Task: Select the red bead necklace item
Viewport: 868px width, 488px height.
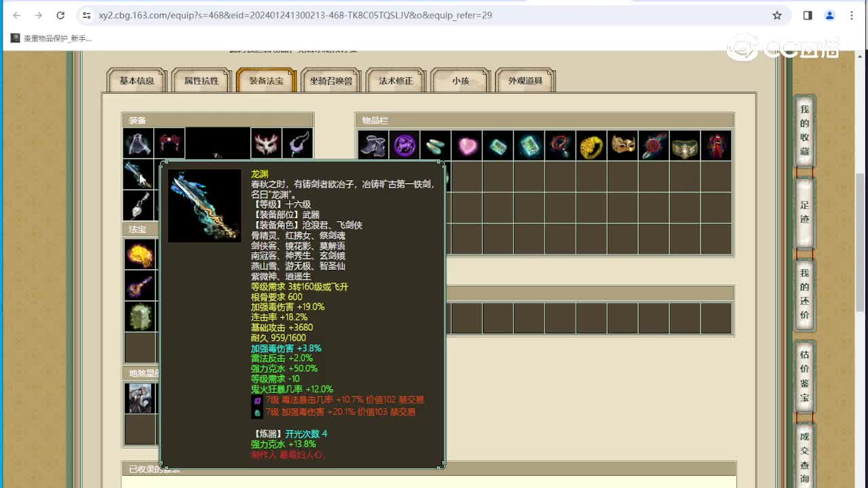Action: (x=560, y=145)
